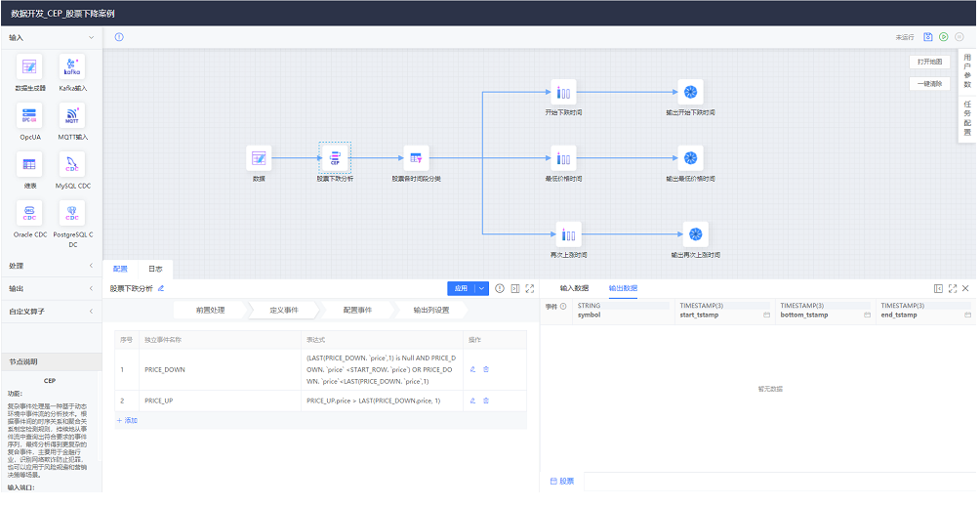Select the MQTT输入 operator icon

click(x=72, y=115)
